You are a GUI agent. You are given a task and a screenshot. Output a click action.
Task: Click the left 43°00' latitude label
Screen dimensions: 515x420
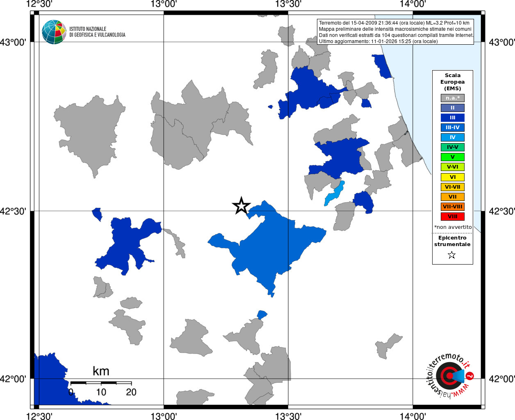(x=13, y=42)
